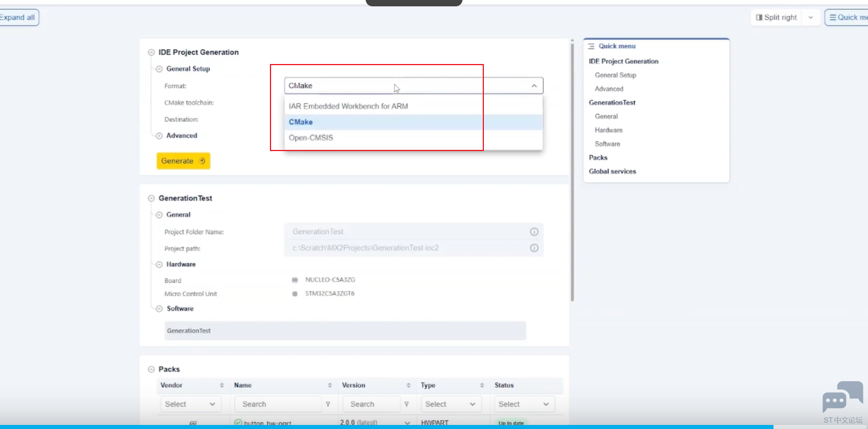Jump to Global services in Quick menu
868x429 pixels.
coord(612,171)
